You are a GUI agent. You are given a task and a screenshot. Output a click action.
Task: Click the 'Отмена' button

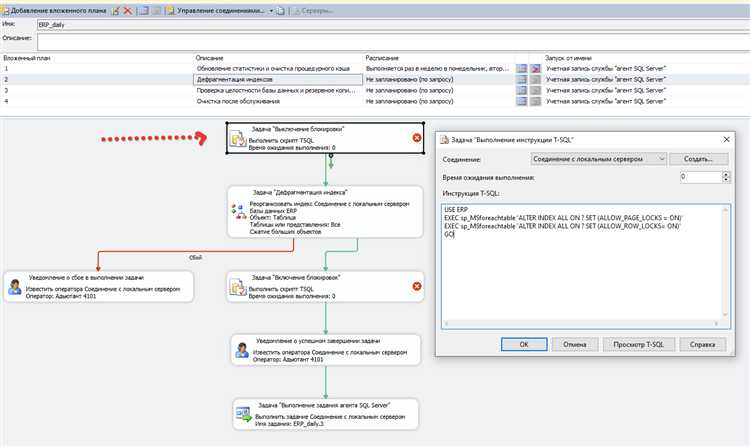574,343
